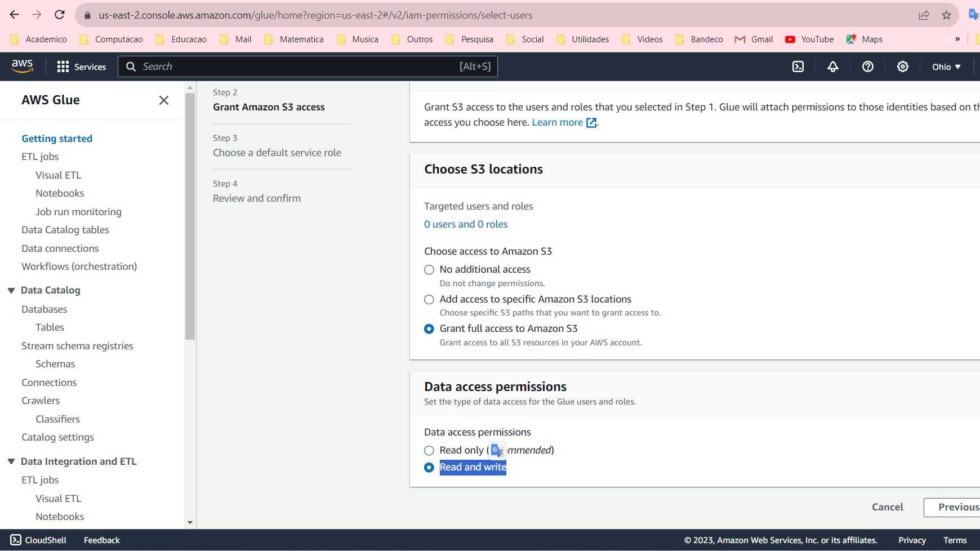Cancel the permissions setup wizard
This screenshot has width=980, height=551.
[x=887, y=507]
